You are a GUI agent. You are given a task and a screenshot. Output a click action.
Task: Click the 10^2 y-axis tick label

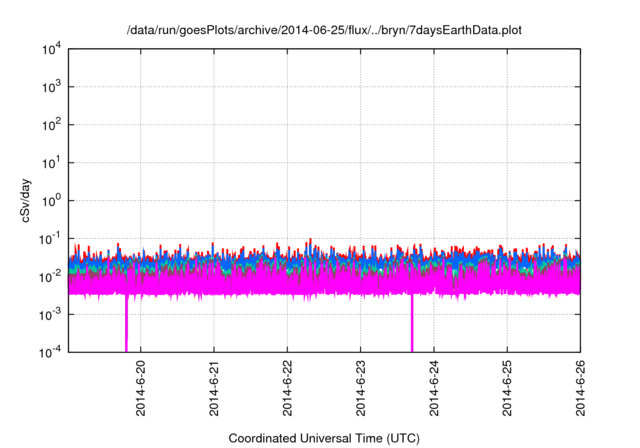51,125
